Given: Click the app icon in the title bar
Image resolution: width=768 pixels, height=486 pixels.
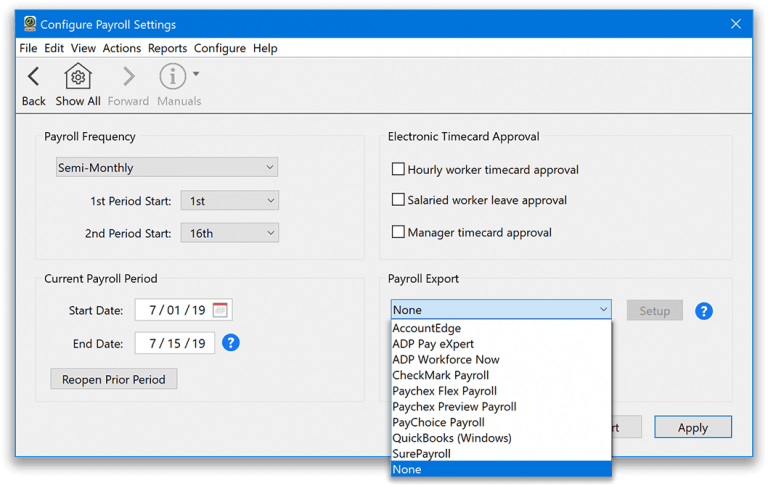Looking at the screenshot, I should pos(30,24).
